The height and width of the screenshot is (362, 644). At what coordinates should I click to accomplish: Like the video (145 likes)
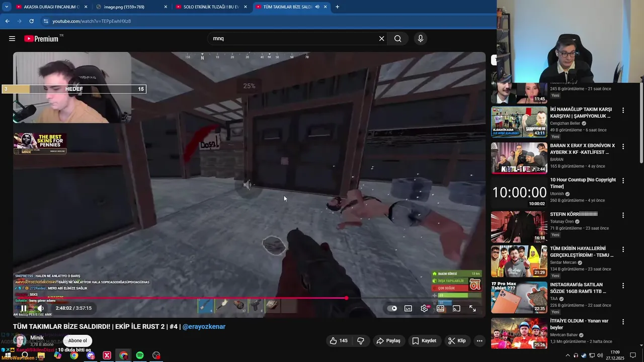(339, 341)
